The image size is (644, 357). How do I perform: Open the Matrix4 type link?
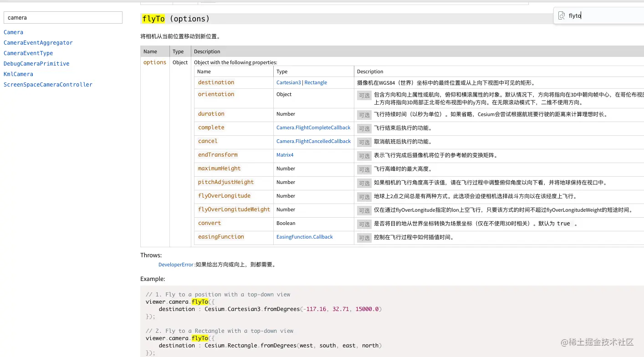[x=285, y=155]
